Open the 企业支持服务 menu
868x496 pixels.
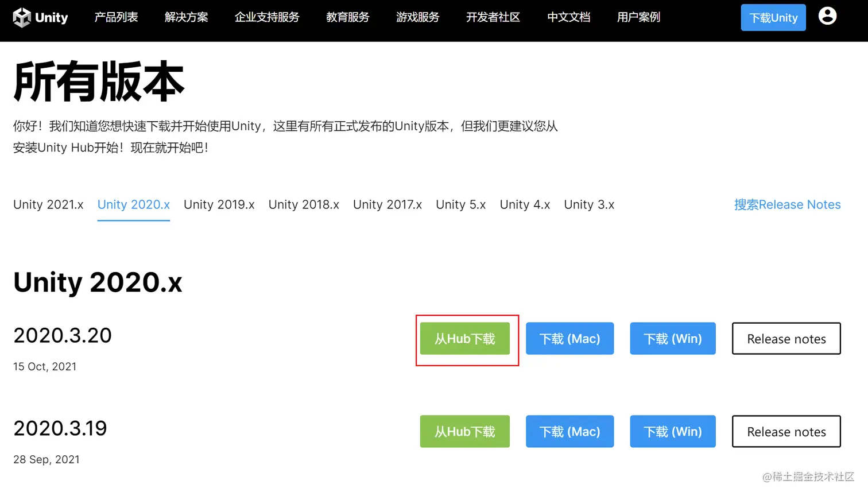(267, 17)
